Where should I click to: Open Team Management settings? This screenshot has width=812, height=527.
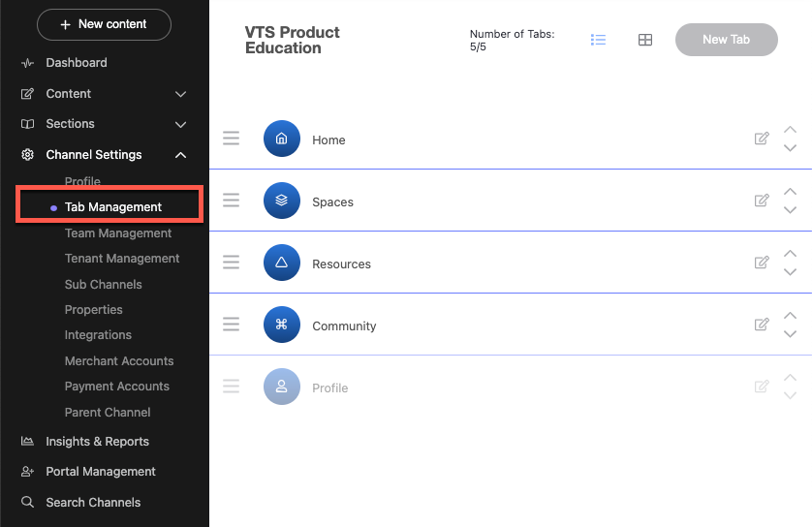point(118,232)
